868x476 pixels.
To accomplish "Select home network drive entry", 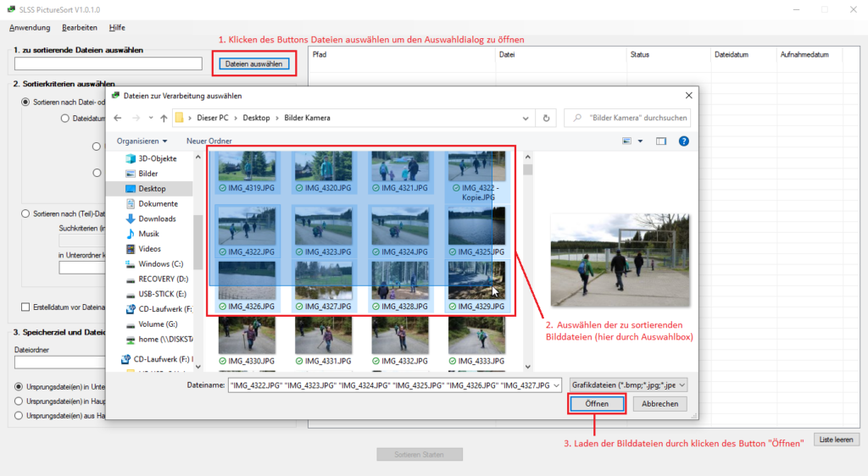I will (159, 339).
